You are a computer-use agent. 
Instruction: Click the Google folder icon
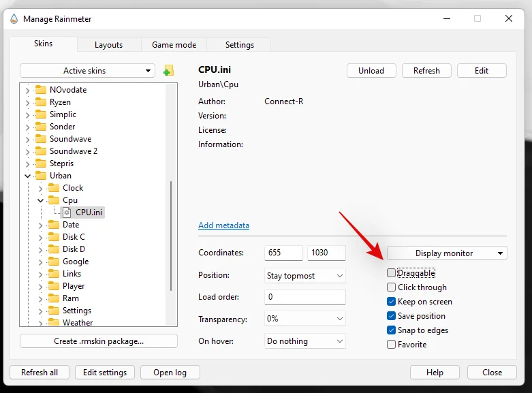click(54, 262)
